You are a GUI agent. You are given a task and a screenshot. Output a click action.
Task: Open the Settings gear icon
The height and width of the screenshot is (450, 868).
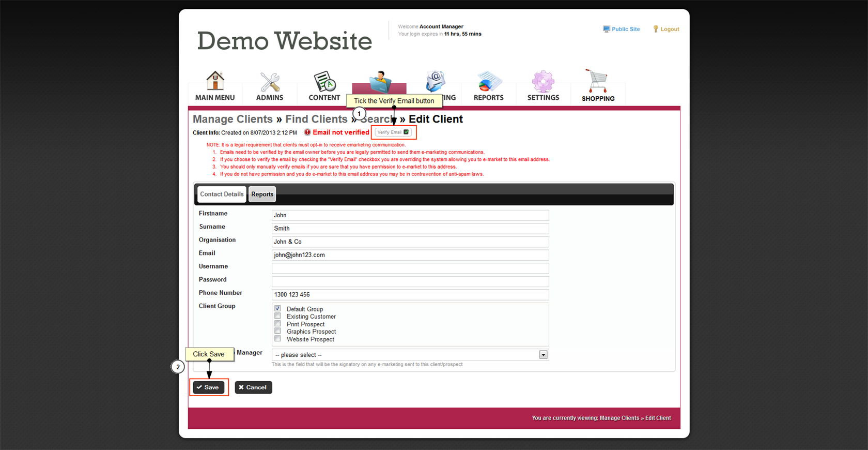click(x=543, y=82)
